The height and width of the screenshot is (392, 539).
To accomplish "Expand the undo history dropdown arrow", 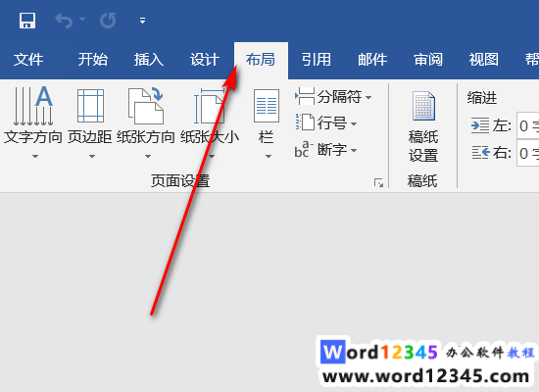I will [x=82, y=20].
